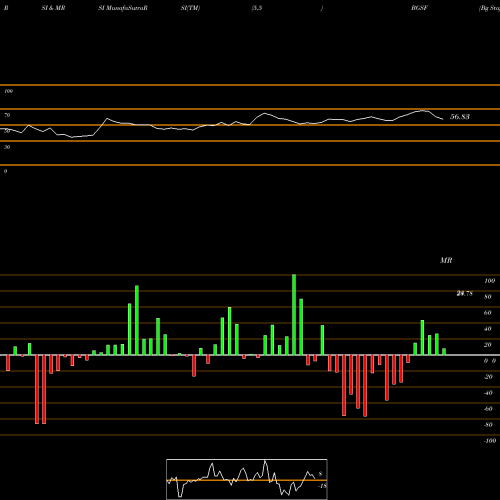Click the 40 label on MR scale
Image resolution: width=500 pixels, height=500 pixels.
488,329
